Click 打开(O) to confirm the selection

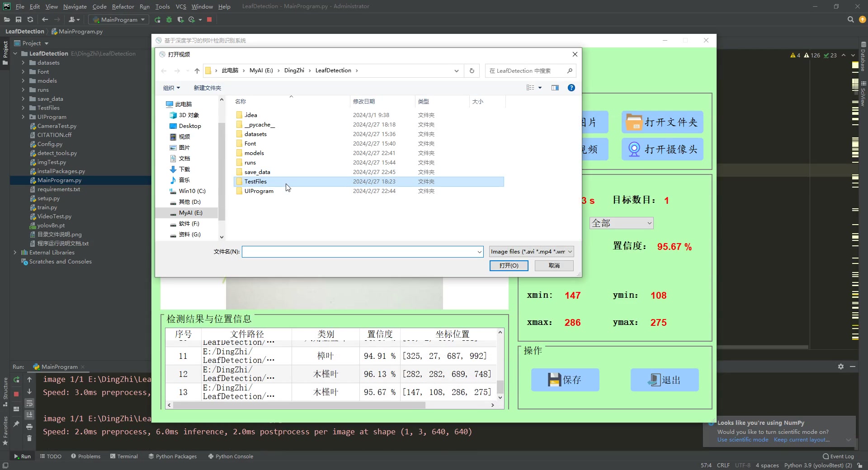(x=508, y=265)
